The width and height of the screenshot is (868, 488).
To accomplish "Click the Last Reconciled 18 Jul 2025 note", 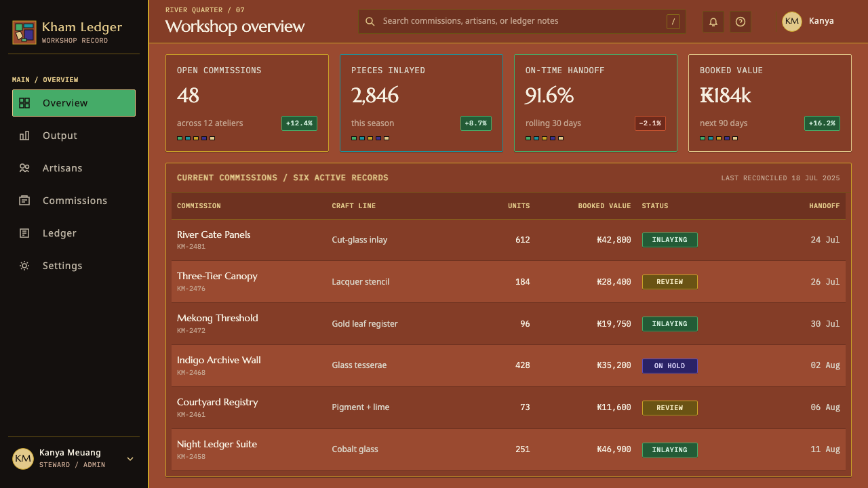I will tap(781, 178).
